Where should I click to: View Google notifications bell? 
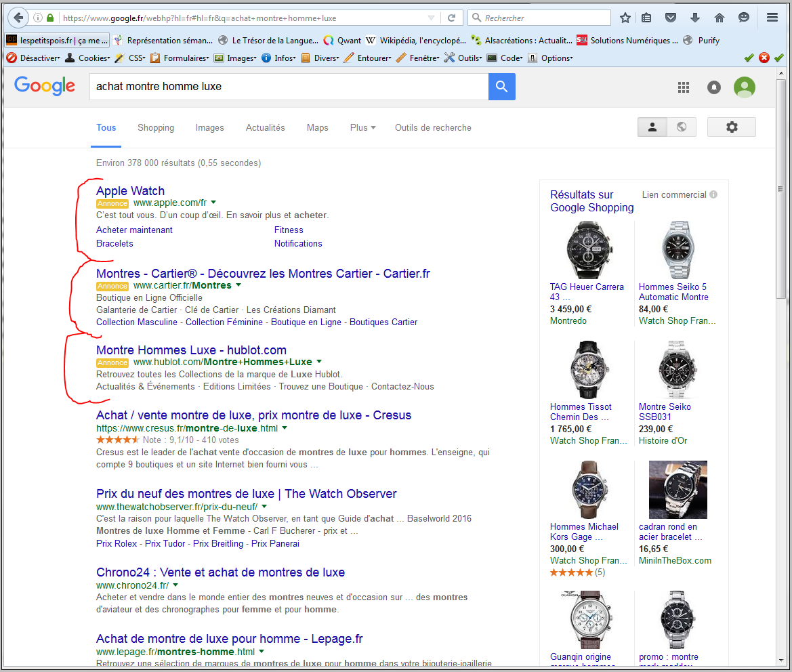(x=713, y=87)
